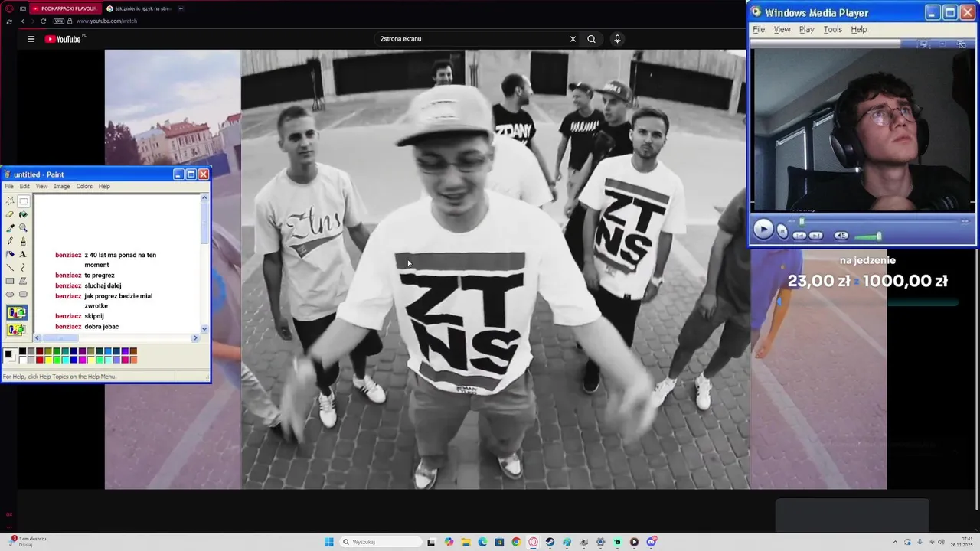The width and height of the screenshot is (980, 551).
Task: Select the Text tool in Paint
Action: tap(24, 254)
